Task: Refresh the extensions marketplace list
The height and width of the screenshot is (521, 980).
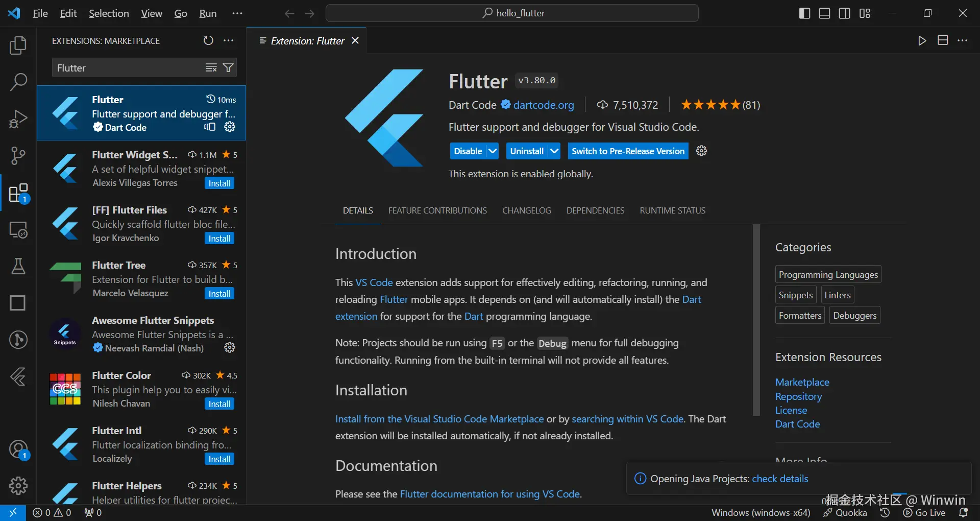Action: click(208, 40)
